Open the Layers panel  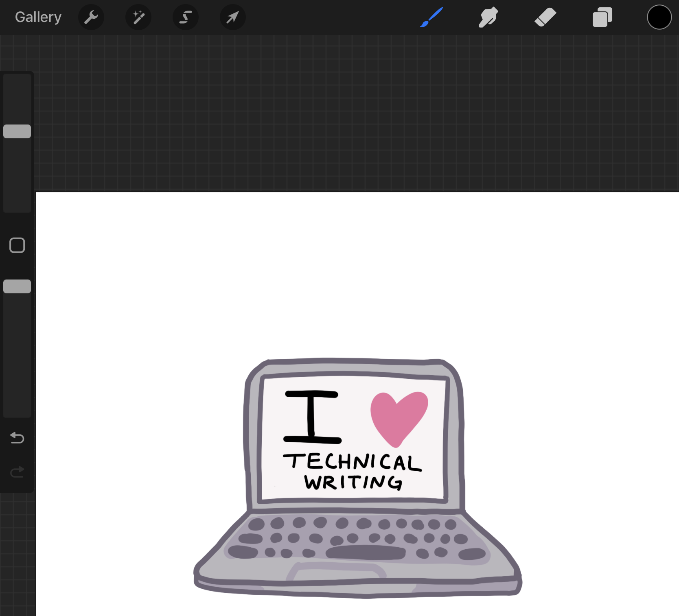tap(602, 17)
